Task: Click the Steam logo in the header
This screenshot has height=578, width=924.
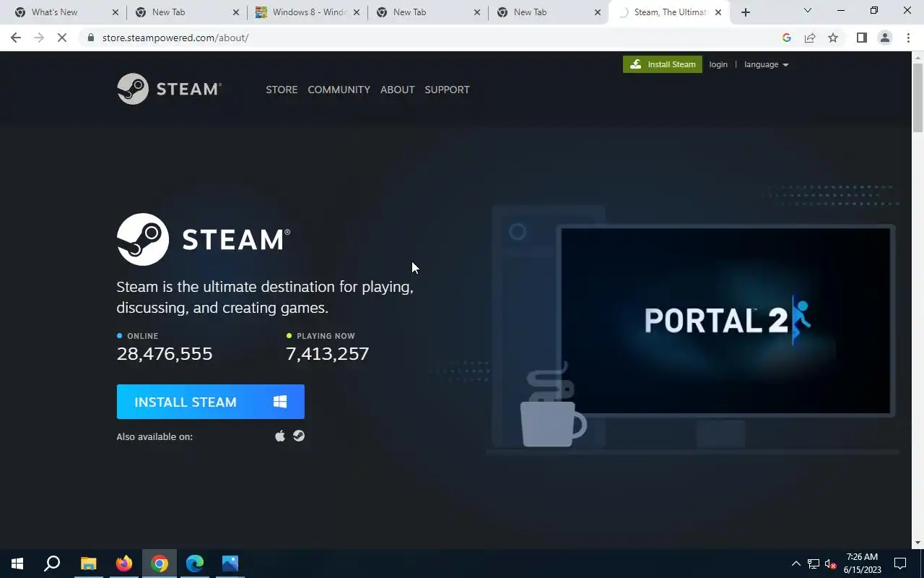Action: [x=169, y=89]
